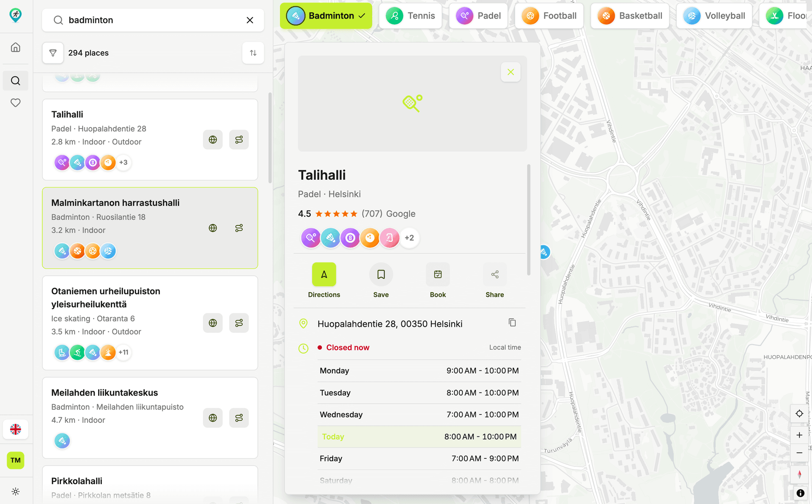812x504 pixels.
Task: Get route to Meilahden liikuntakeskus
Action: (x=239, y=418)
